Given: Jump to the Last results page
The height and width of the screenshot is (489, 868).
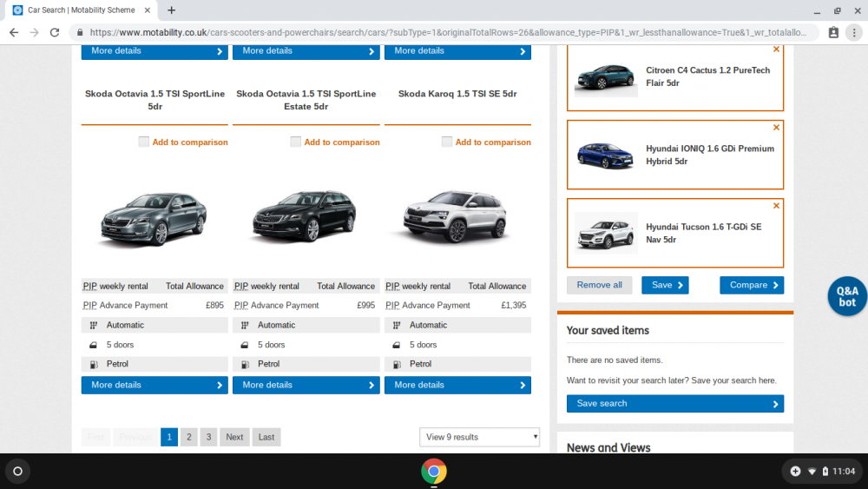Looking at the screenshot, I should pyautogui.click(x=266, y=437).
